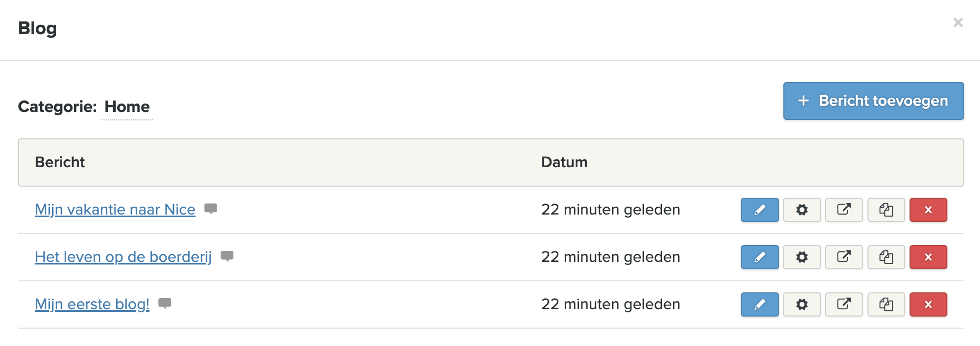Open the Home category dropdown
This screenshot has height=346, width=980.
pyautogui.click(x=127, y=107)
